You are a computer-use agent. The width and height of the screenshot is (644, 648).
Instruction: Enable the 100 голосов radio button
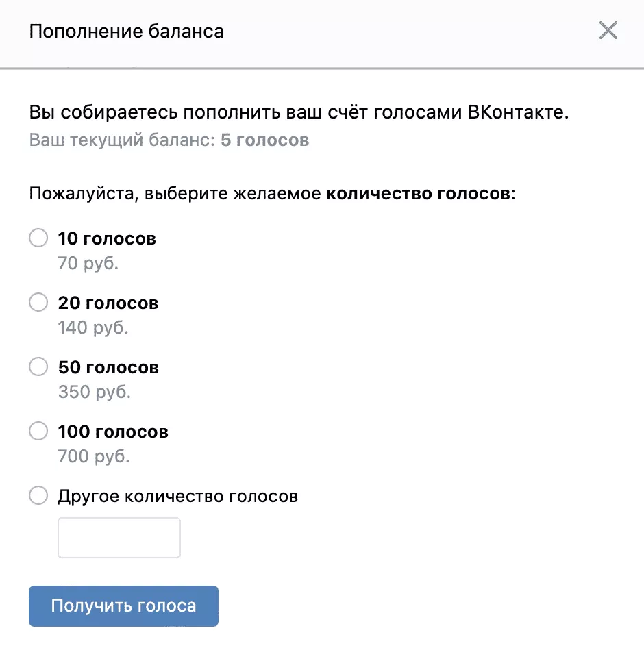click(x=38, y=432)
